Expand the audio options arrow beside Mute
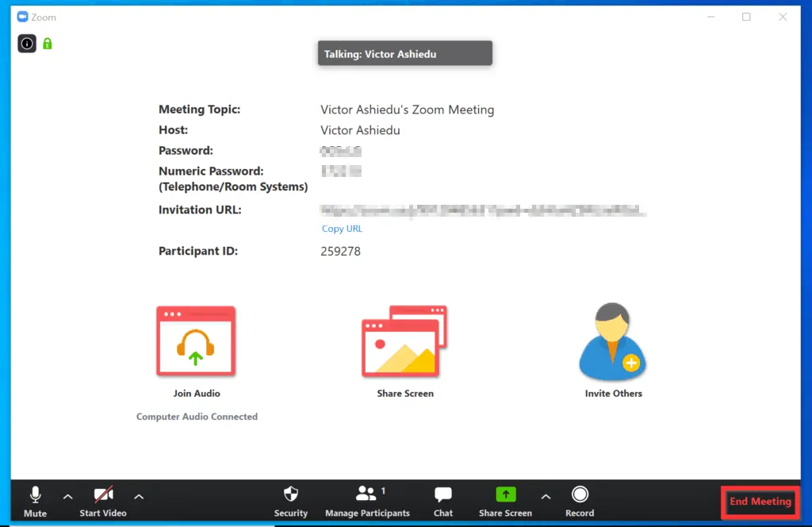The image size is (812, 527). pos(68,496)
